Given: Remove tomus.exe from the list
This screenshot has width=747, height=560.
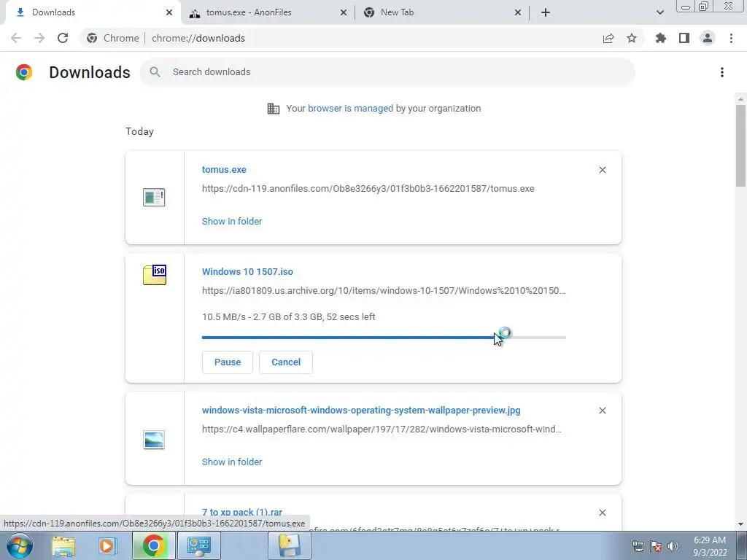Looking at the screenshot, I should click(x=603, y=170).
